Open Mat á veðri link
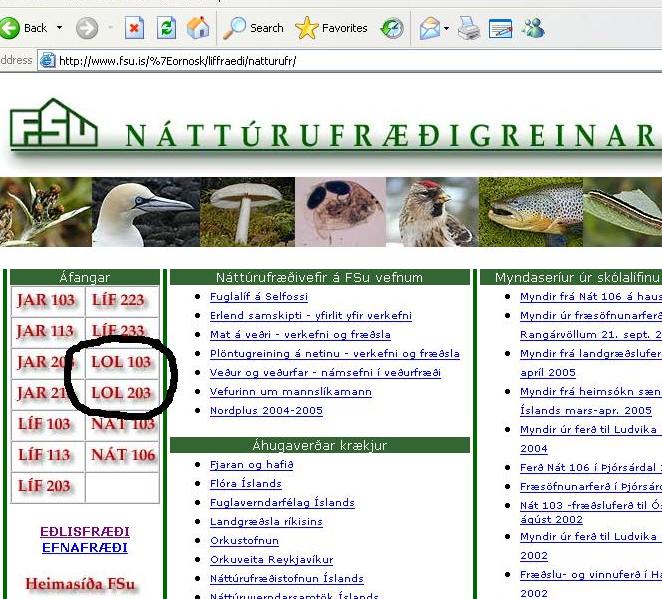The height and width of the screenshot is (599, 662). pyautogui.click(x=300, y=335)
